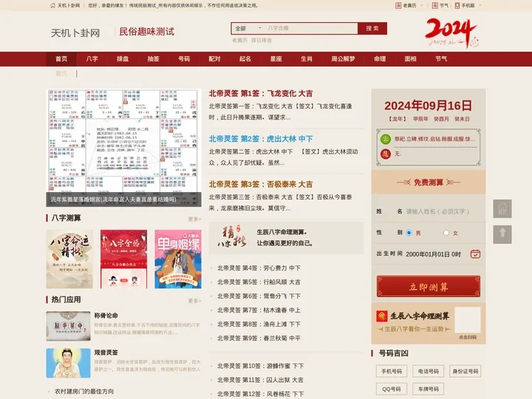This screenshot has width=532, height=399.
Task: Open the 称骨论命 thumbnail image
Action: click(68, 326)
